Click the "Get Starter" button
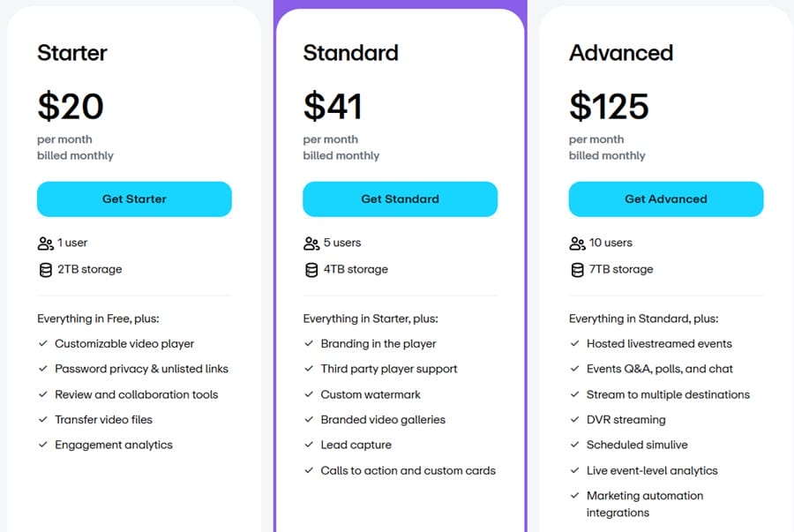Image resolution: width=794 pixels, height=532 pixels. tap(134, 199)
